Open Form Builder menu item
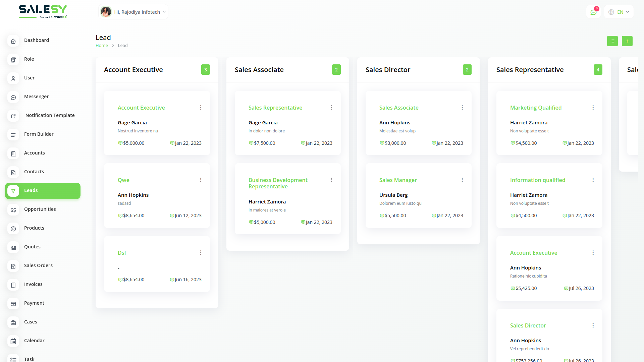This screenshot has height=362, width=644. point(39,134)
